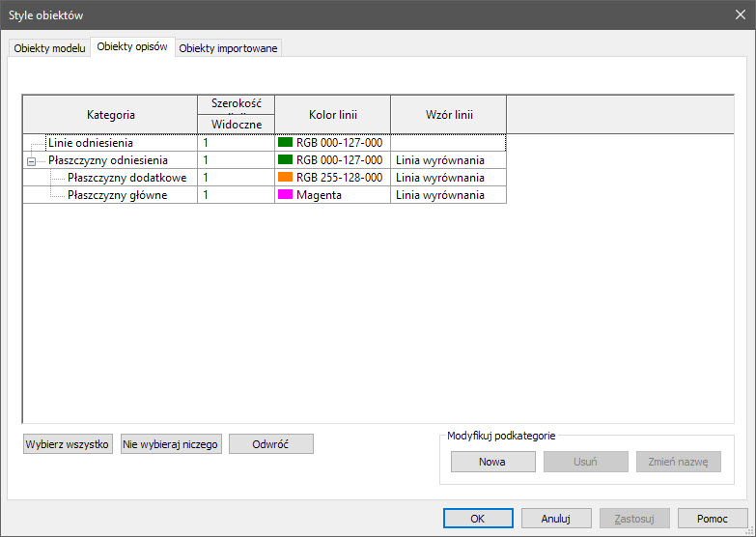Open help with the Pomoc button

(713, 519)
